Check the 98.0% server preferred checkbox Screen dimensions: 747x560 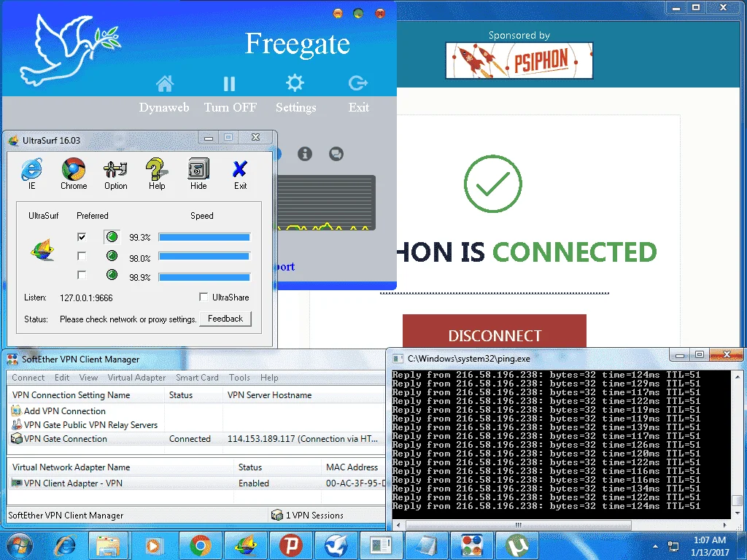click(82, 256)
